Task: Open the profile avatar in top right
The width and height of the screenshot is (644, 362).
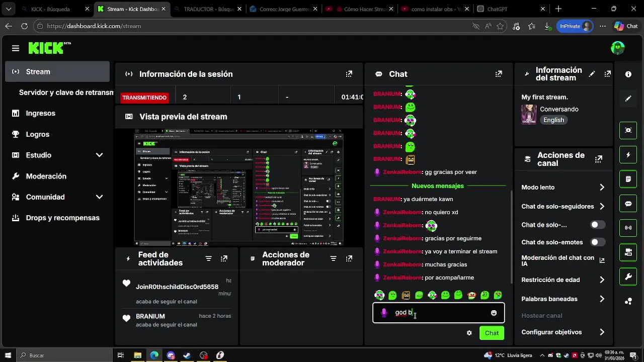Action: coord(618,48)
